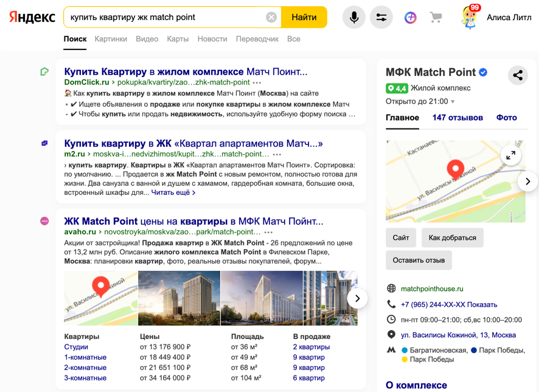Click the 'Как добраться' button

452,238
